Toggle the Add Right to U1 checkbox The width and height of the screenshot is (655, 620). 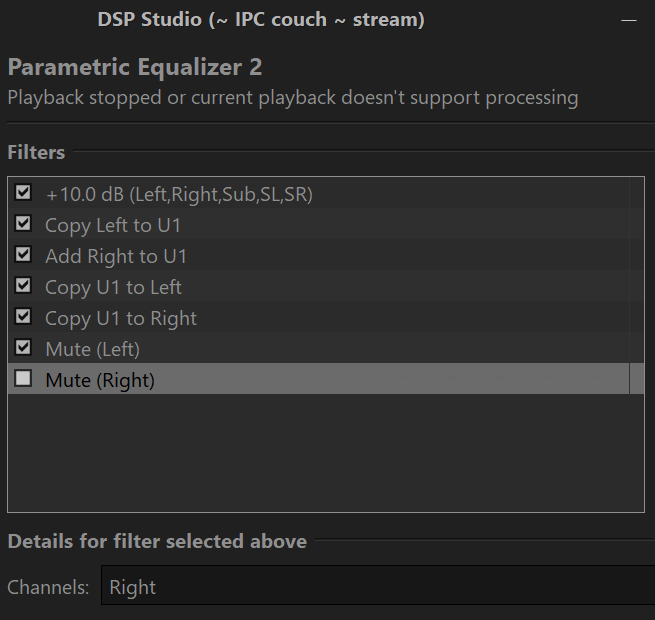pos(23,254)
